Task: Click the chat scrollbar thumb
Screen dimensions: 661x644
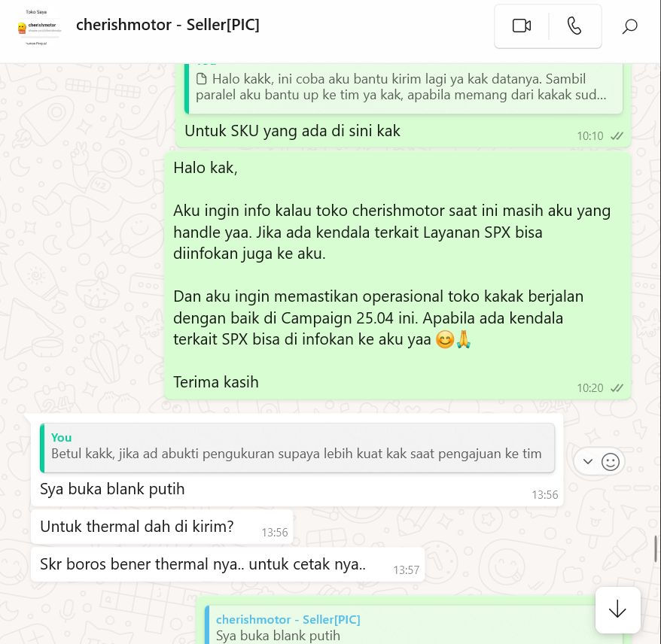Action: tap(656, 548)
